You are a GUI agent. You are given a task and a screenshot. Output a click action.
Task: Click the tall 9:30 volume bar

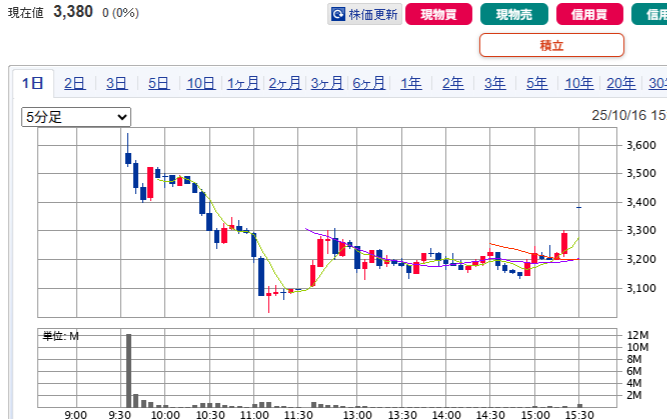pyautogui.click(x=128, y=369)
